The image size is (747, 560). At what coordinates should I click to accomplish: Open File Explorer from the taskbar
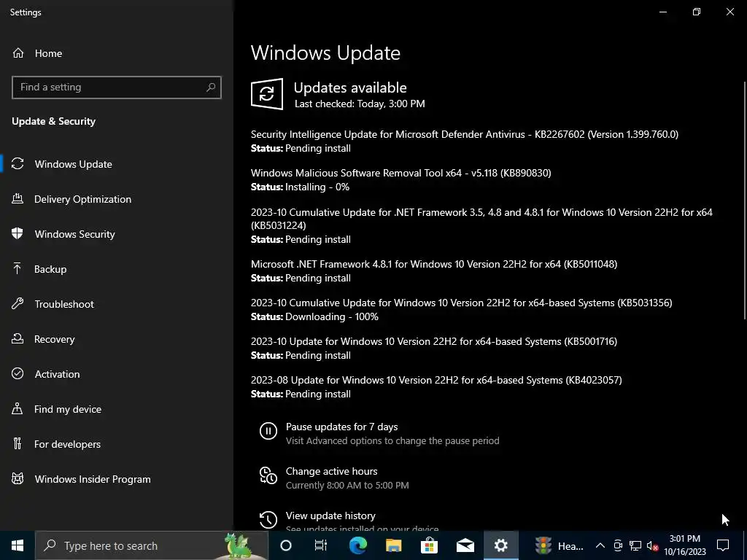(393, 545)
